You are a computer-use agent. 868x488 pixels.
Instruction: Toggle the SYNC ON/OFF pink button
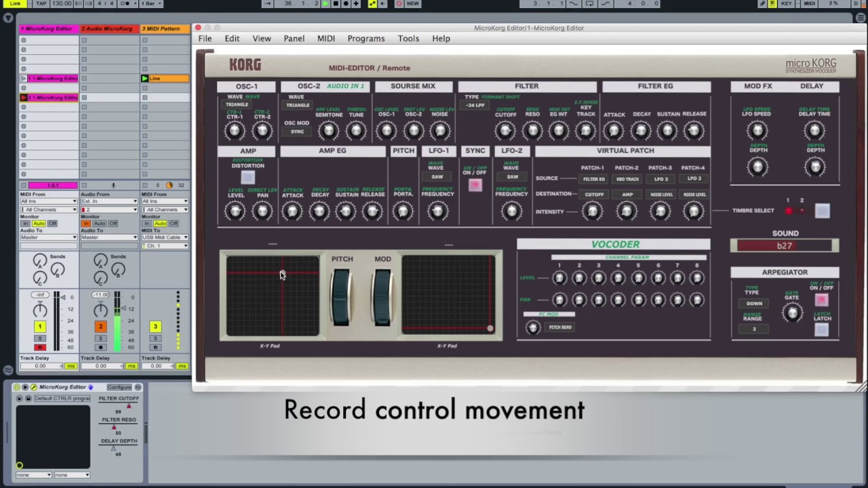pos(475,185)
